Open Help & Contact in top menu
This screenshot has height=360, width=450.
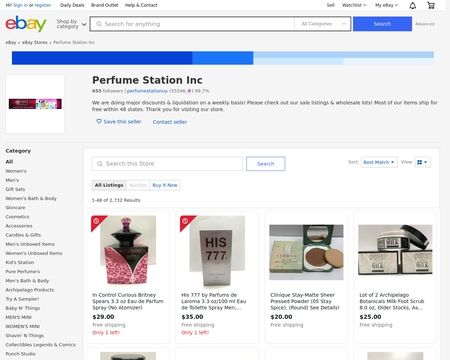pos(141,5)
